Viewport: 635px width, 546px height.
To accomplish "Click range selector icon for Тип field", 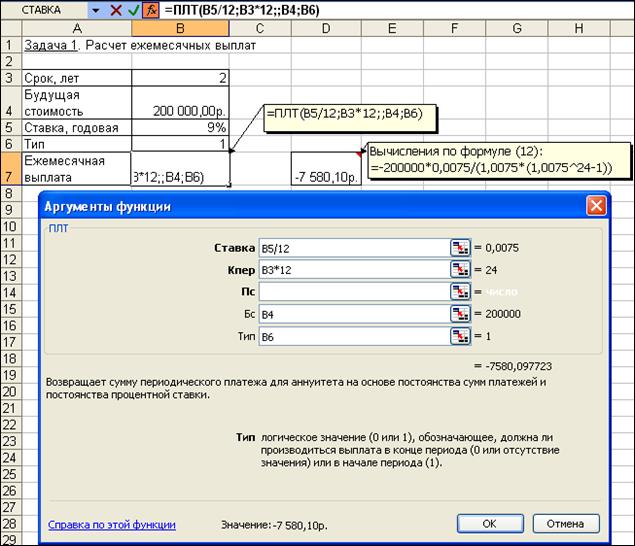I will (459, 337).
